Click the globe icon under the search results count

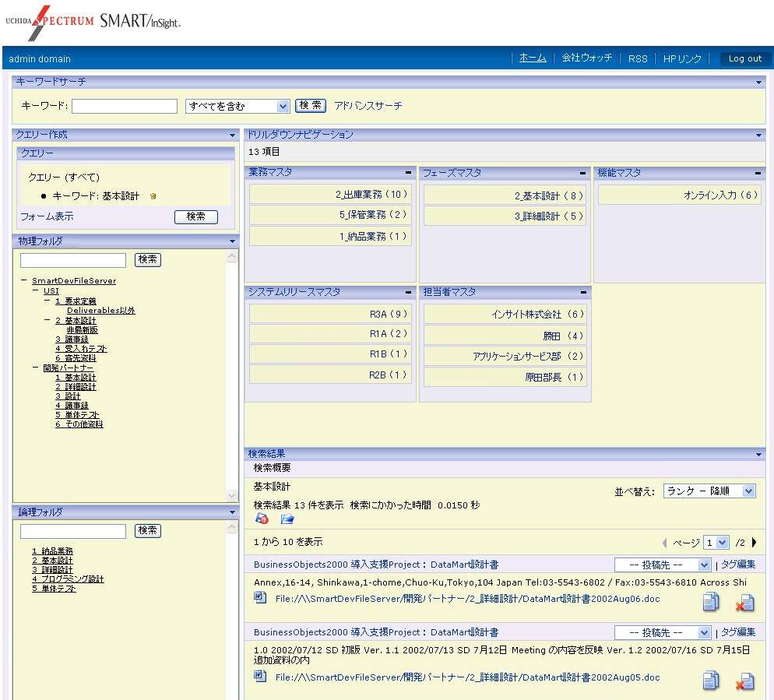pos(262,519)
